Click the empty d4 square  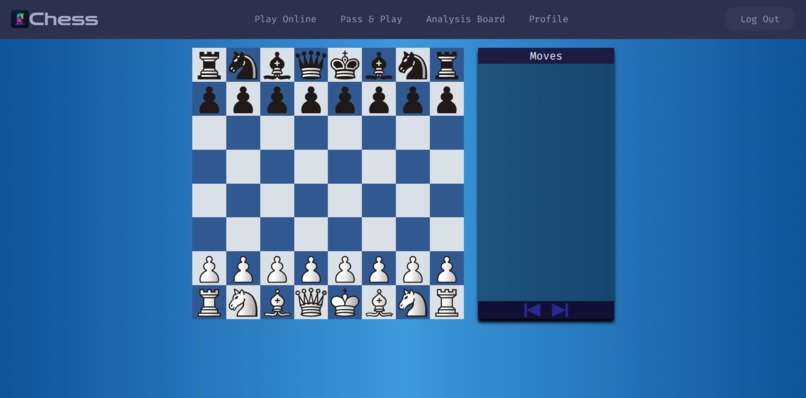(311, 201)
